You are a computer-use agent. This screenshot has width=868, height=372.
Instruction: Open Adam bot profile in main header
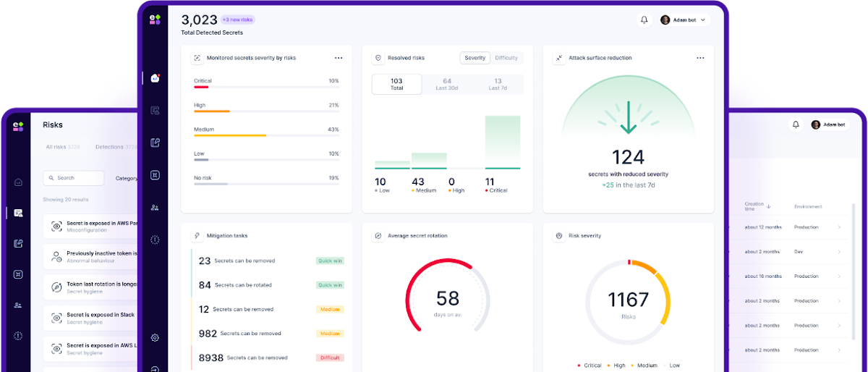pyautogui.click(x=682, y=20)
